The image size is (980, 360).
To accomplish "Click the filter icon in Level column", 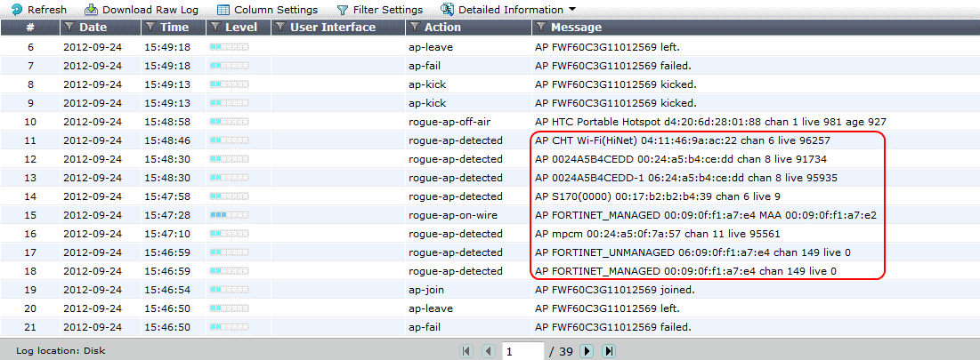I will (215, 27).
